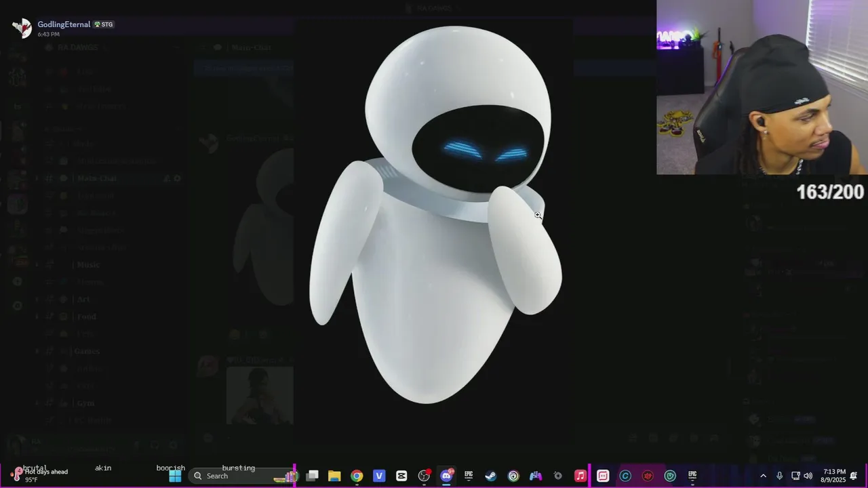Screen dimensions: 868x488
Task: Switch to Discord on the taskbar
Action: pyautogui.click(x=446, y=476)
